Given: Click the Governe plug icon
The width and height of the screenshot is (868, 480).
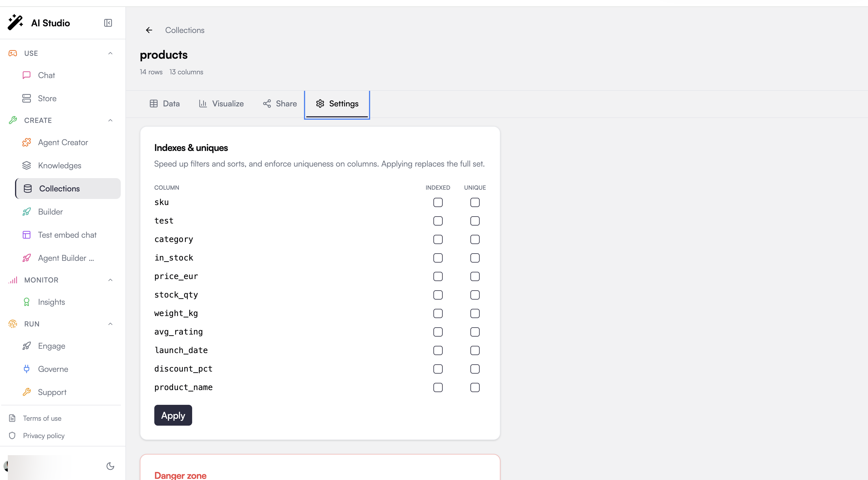Looking at the screenshot, I should 27,369.
